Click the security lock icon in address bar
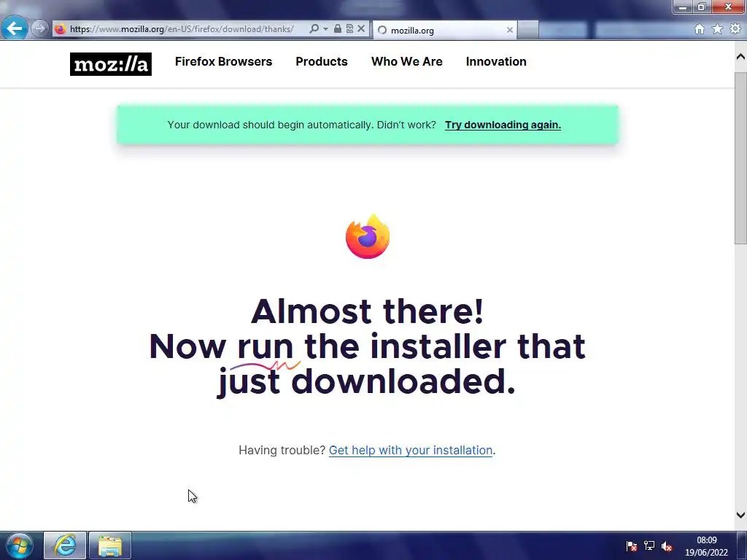The image size is (747, 560). [x=337, y=29]
